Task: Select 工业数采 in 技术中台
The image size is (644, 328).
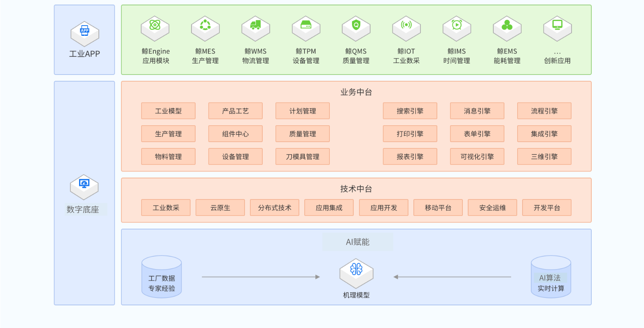Action: (166, 208)
